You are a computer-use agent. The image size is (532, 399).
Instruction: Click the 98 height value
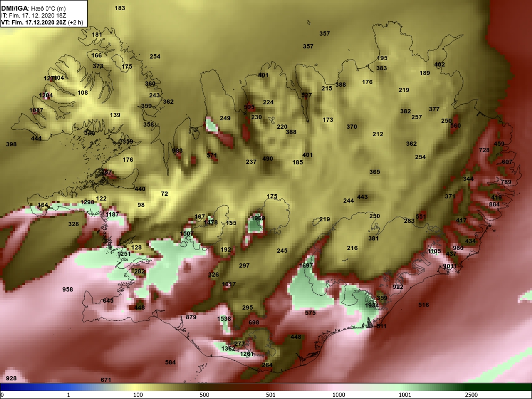pos(141,205)
